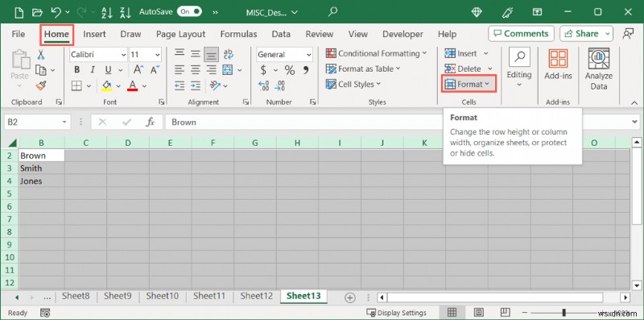Image resolution: width=644 pixels, height=320 pixels.
Task: Apply the red font color swatch
Action: tap(132, 85)
